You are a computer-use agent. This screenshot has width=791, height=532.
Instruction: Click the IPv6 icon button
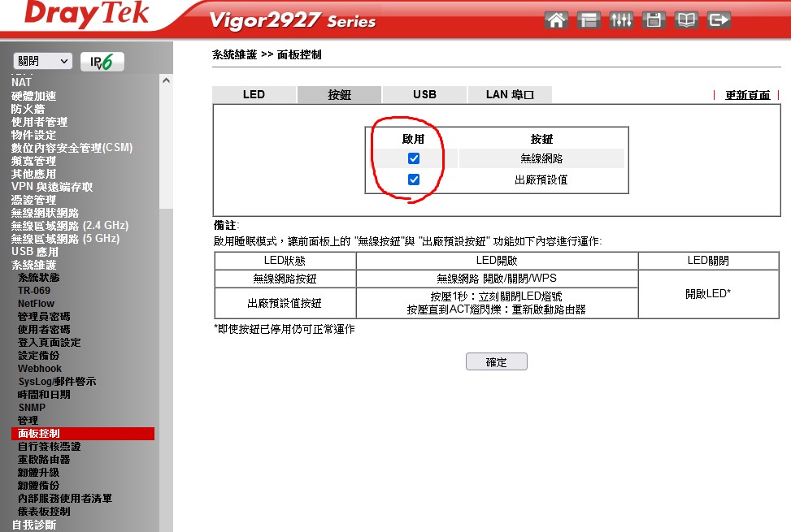(x=102, y=62)
